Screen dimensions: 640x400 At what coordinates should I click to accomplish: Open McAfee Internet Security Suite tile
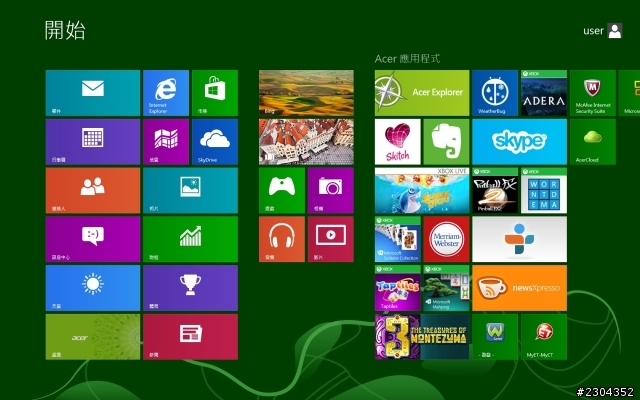click(593, 93)
